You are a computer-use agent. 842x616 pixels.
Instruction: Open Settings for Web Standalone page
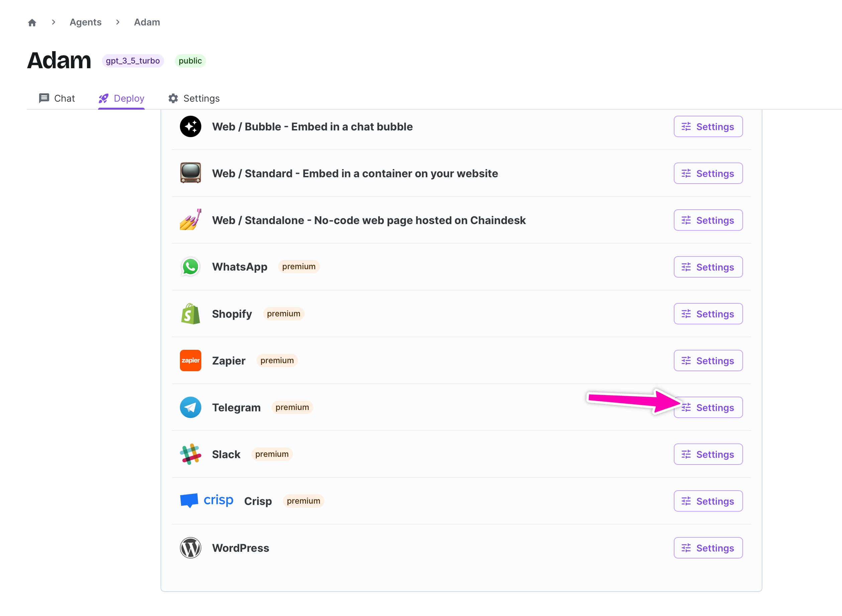708,220
